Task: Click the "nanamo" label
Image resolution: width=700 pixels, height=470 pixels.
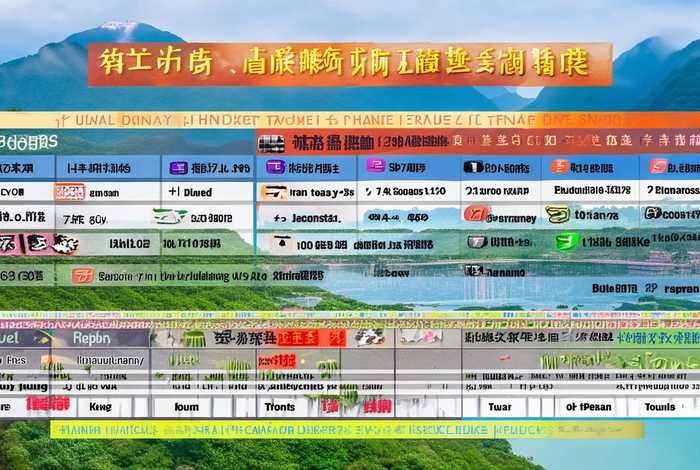Action: point(505,272)
